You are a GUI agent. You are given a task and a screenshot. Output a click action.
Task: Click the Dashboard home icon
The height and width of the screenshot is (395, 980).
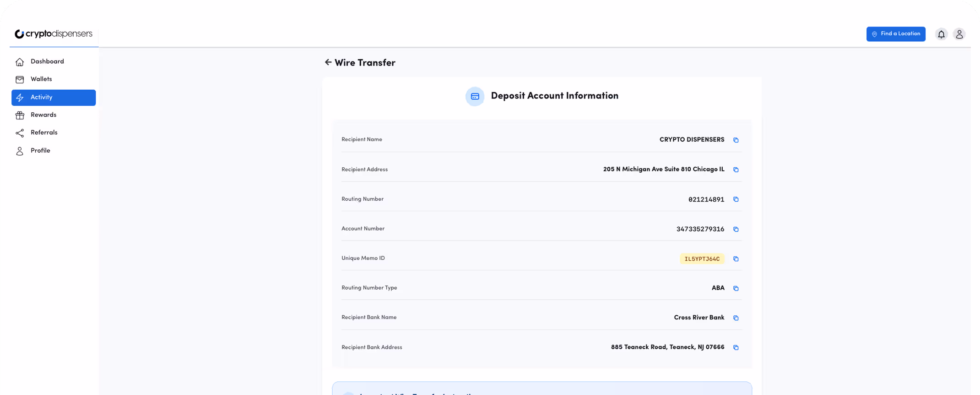[x=20, y=62]
